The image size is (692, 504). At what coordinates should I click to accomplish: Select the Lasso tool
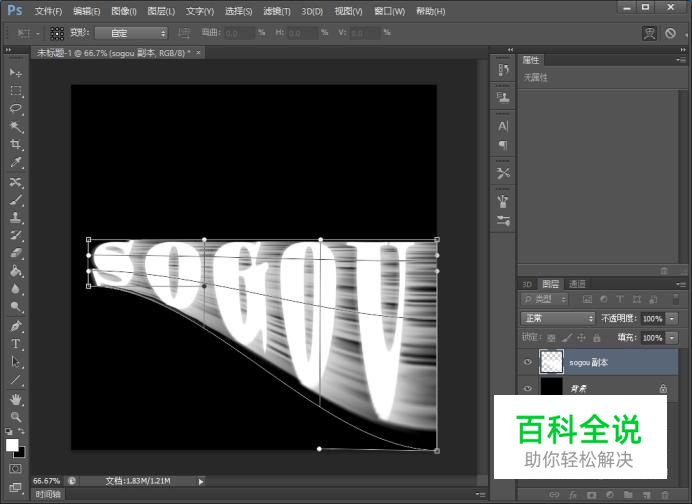pos(16,109)
